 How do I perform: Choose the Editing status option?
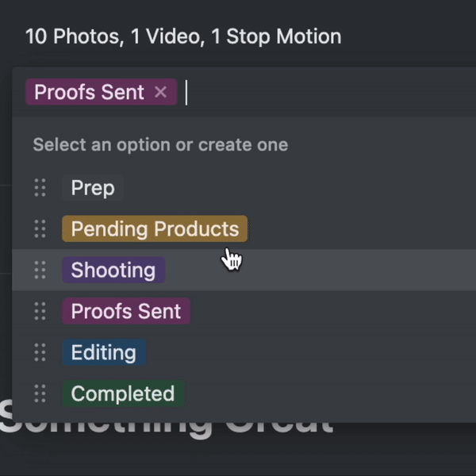click(x=103, y=353)
